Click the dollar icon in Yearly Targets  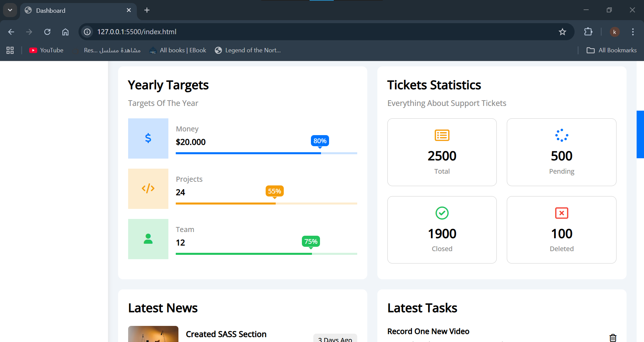(148, 138)
